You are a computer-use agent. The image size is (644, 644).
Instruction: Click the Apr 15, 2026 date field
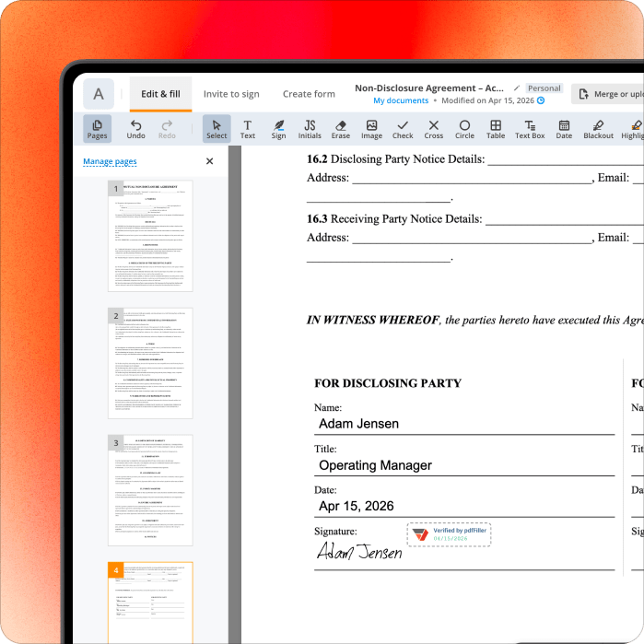point(464,506)
